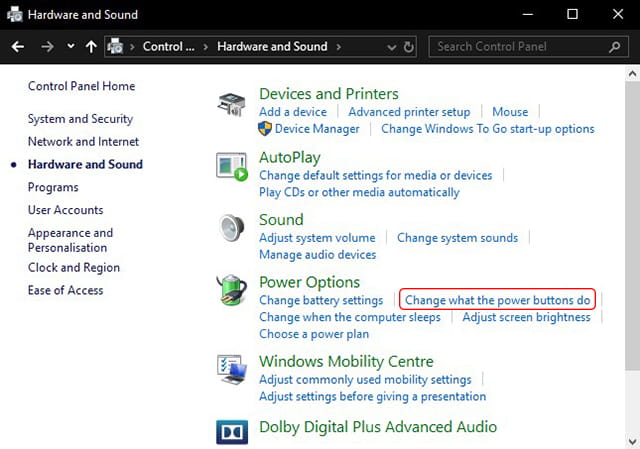Select Programs in the sidebar
640x449 pixels.
tap(53, 187)
